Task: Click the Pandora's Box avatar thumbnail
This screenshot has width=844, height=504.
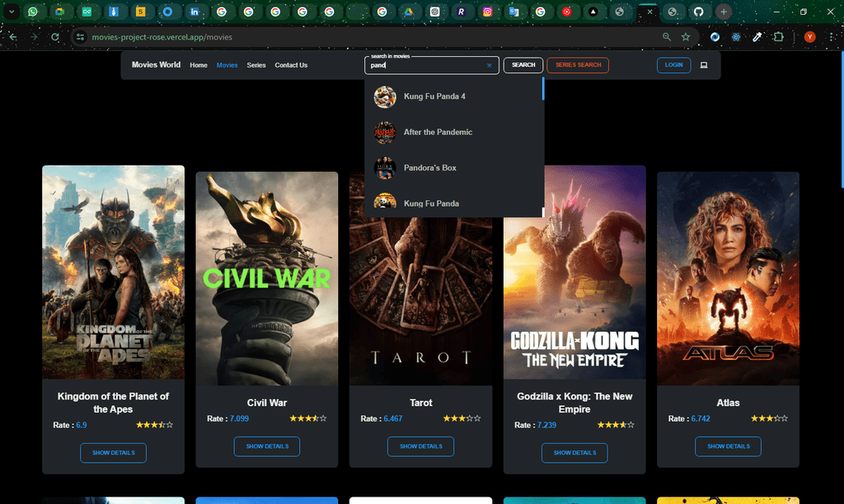Action: [385, 168]
